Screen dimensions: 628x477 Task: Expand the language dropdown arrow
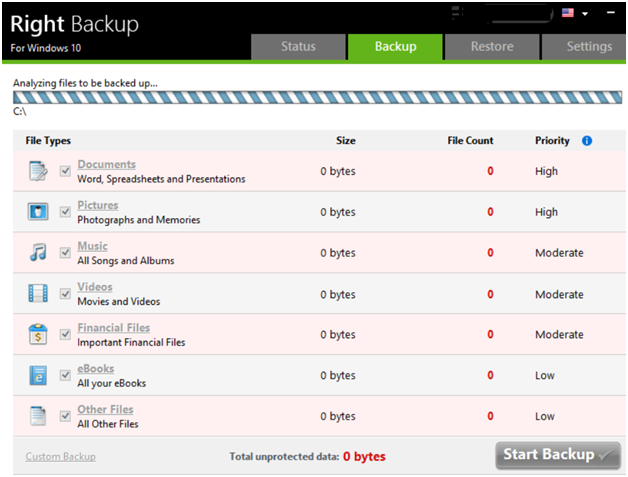pos(585,14)
